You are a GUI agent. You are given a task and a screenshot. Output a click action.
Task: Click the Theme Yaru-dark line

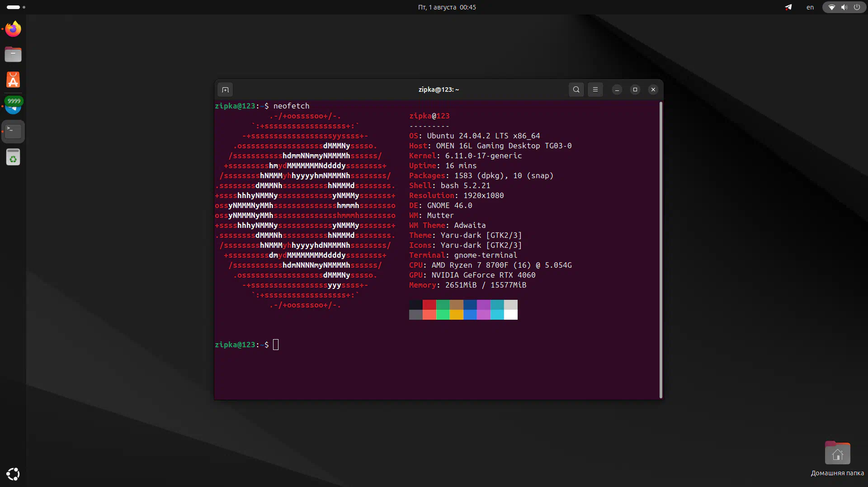pyautogui.click(x=466, y=235)
